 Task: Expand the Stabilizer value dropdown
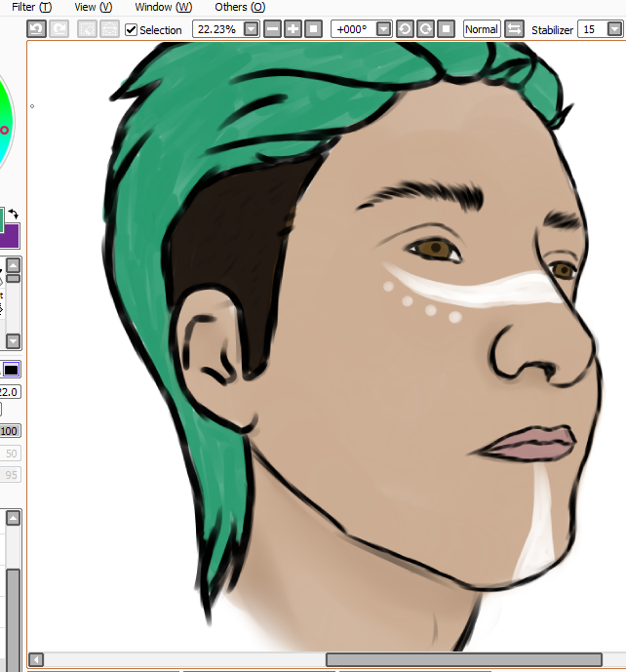614,29
